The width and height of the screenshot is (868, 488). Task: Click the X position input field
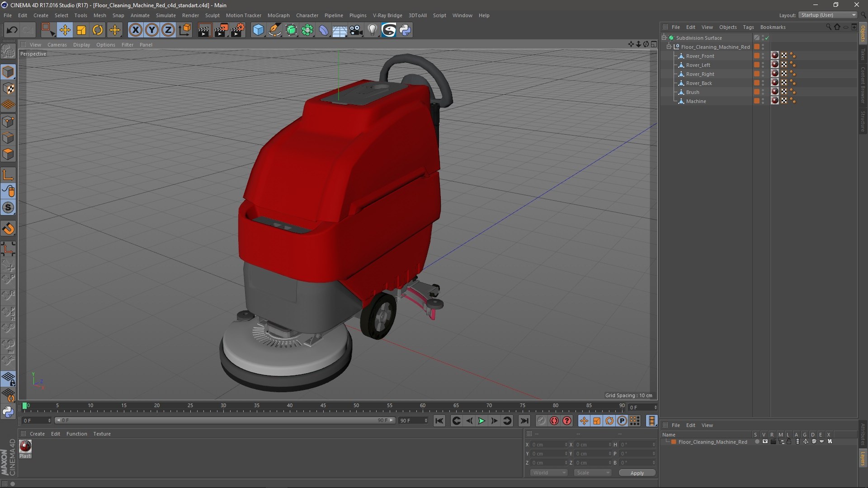click(x=548, y=445)
